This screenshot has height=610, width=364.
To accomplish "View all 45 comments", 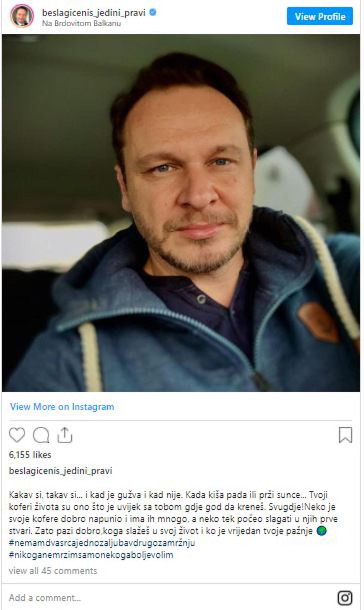I will pyautogui.click(x=53, y=570).
